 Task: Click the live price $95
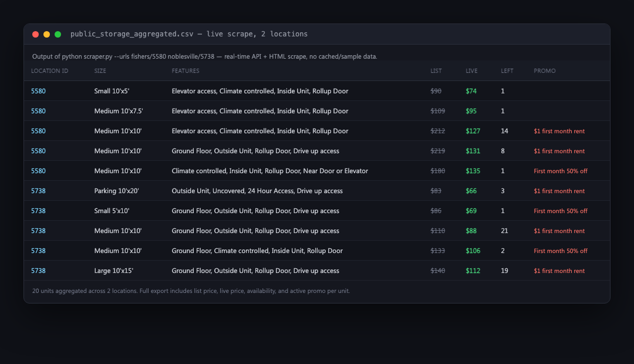[x=471, y=111]
